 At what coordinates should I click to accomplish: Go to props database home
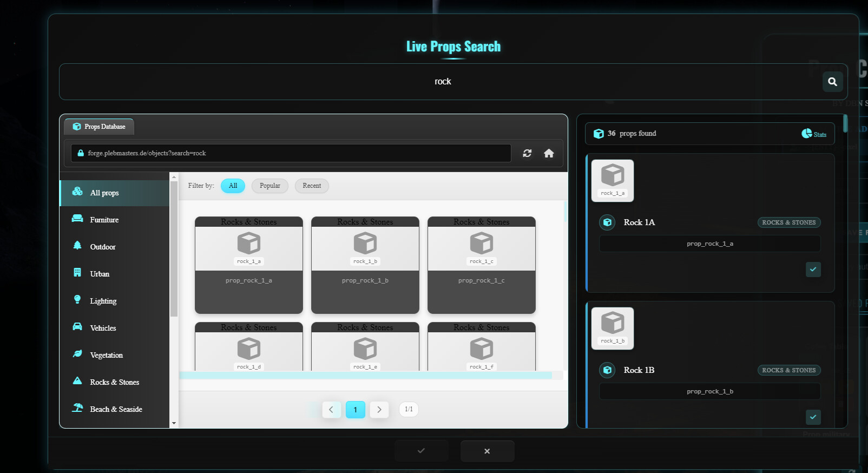point(549,153)
